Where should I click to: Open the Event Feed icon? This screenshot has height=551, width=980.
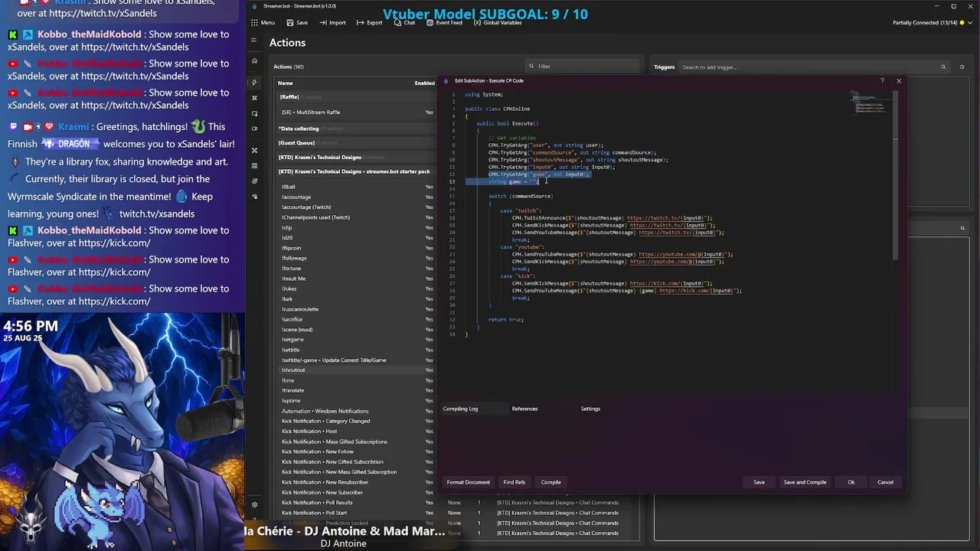pos(430,23)
